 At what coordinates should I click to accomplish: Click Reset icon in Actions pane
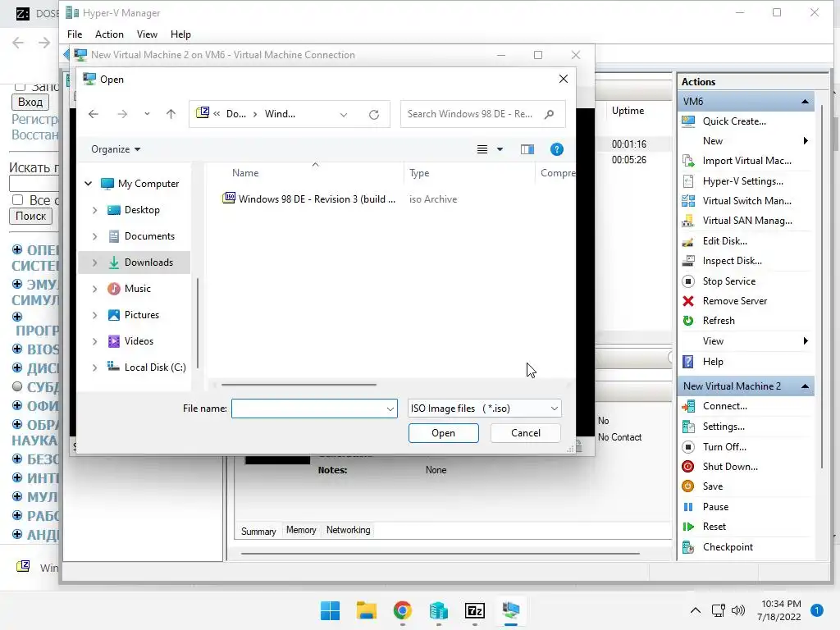[x=688, y=527]
